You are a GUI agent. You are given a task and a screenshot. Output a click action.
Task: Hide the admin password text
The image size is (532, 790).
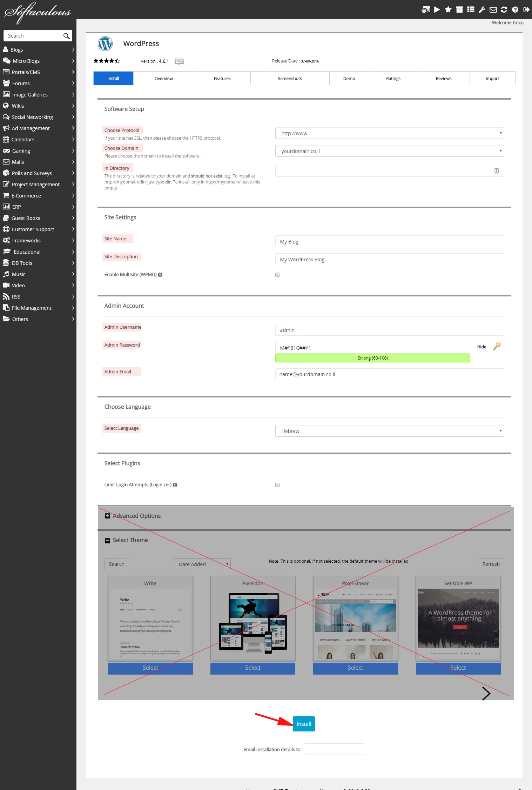(482, 347)
